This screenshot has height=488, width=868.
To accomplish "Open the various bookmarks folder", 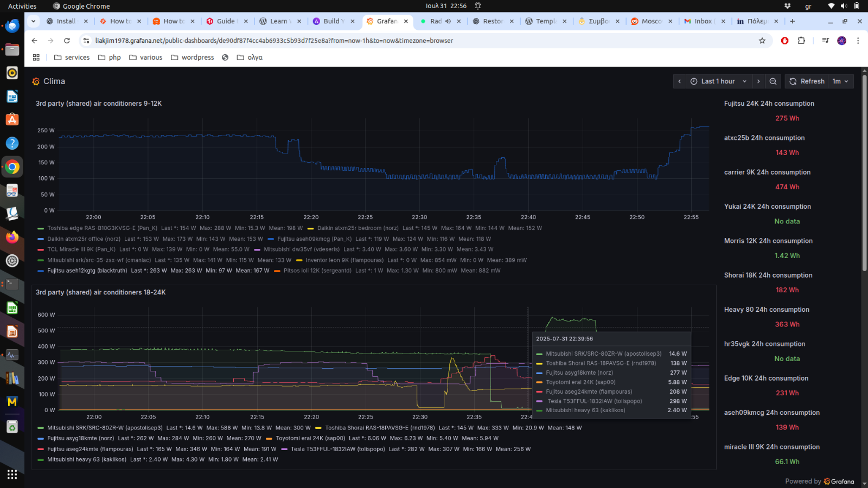I will point(145,57).
